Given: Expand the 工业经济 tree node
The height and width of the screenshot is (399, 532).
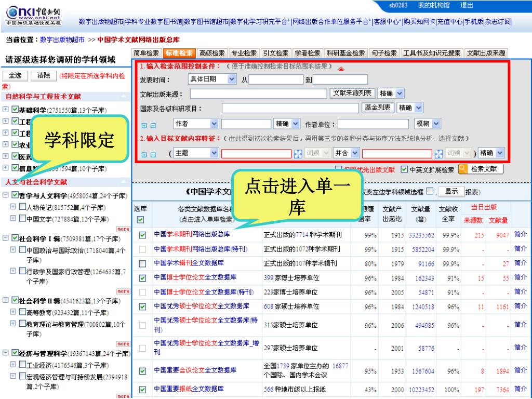Looking at the screenshot, I should click(13, 364).
